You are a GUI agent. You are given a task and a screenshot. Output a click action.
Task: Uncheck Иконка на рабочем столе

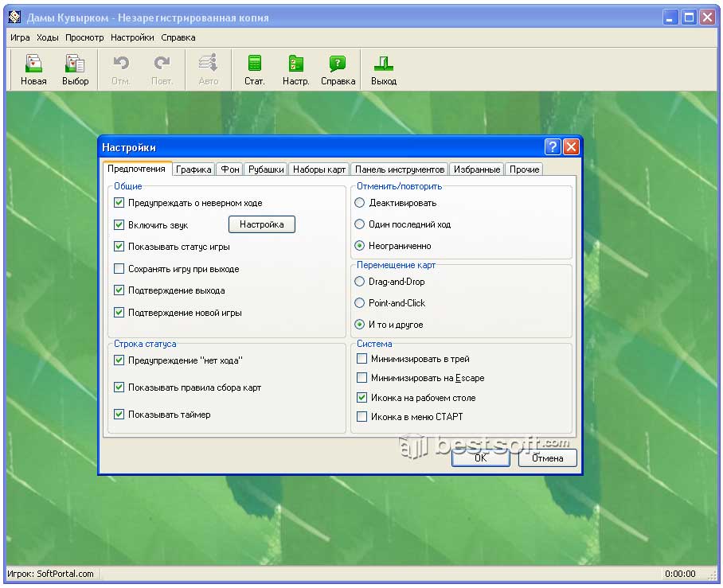click(x=362, y=397)
